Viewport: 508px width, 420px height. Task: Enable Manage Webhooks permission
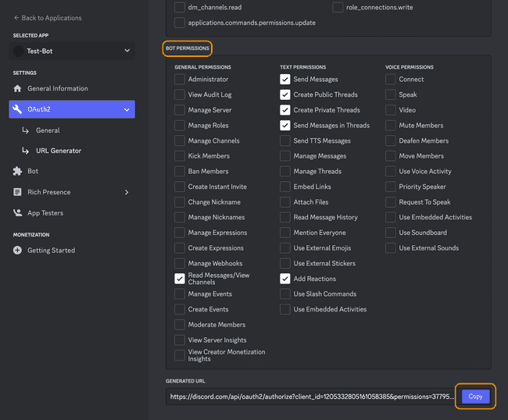point(180,263)
